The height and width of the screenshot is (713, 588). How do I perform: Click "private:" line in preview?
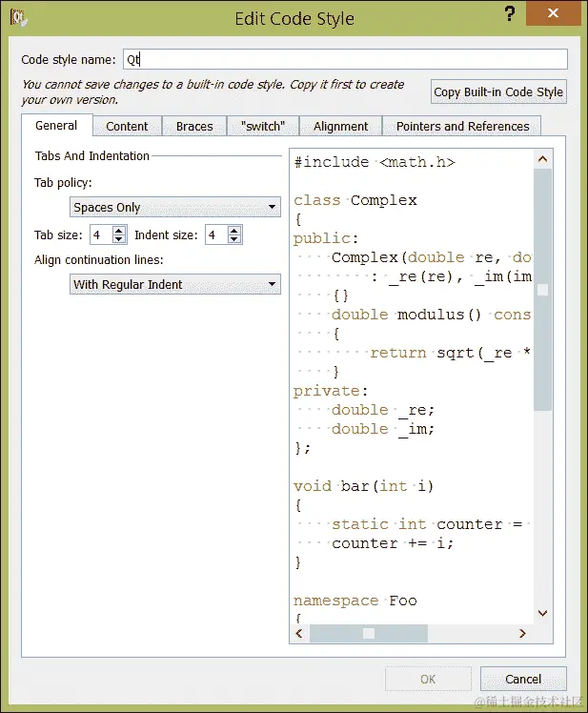pos(331,391)
